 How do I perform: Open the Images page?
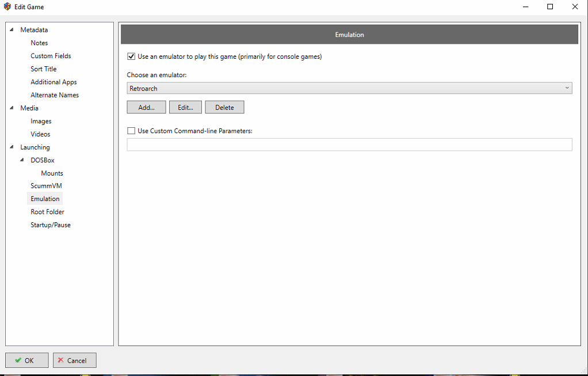pyautogui.click(x=41, y=121)
